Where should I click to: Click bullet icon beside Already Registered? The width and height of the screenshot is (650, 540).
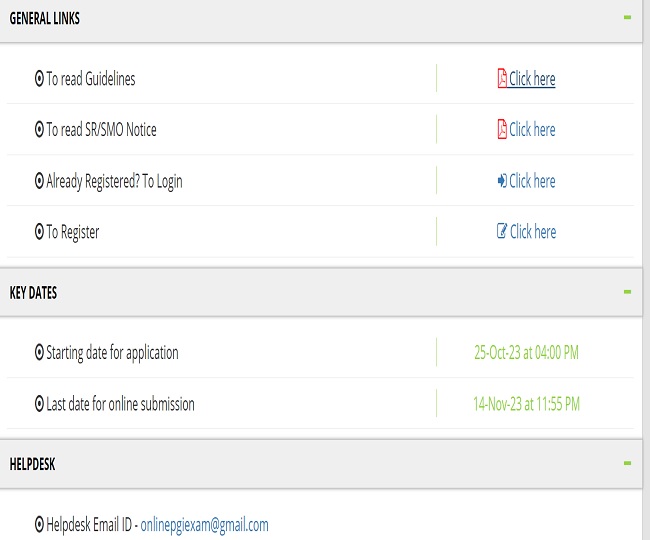40,182
